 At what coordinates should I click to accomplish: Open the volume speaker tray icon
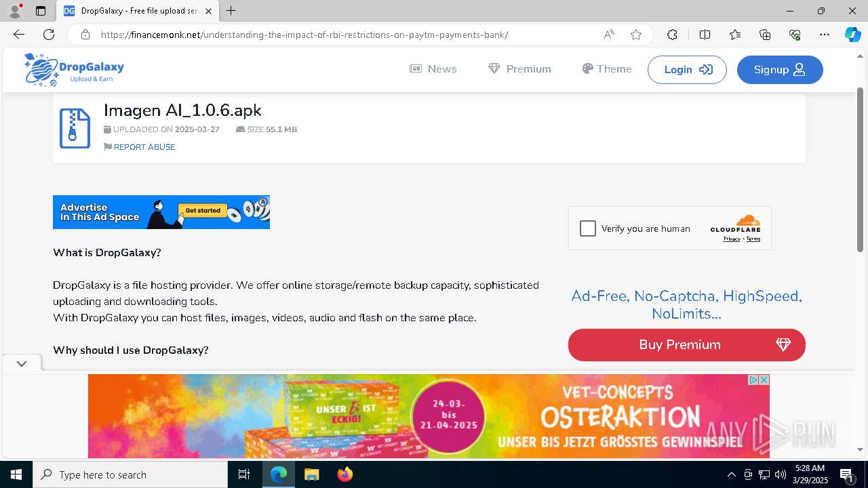point(781,474)
